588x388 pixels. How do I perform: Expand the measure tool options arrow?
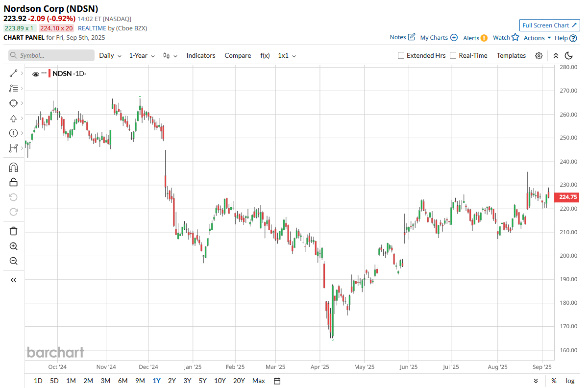[x=23, y=148]
